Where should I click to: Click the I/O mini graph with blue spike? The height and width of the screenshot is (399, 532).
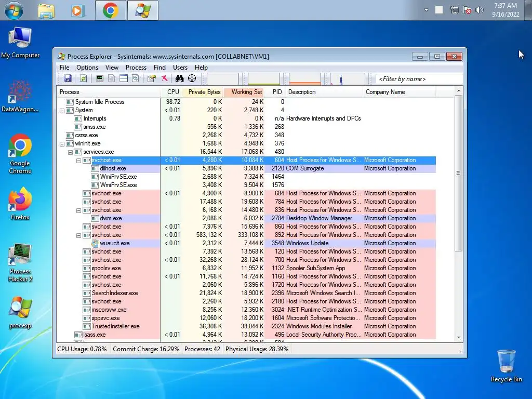click(348, 79)
